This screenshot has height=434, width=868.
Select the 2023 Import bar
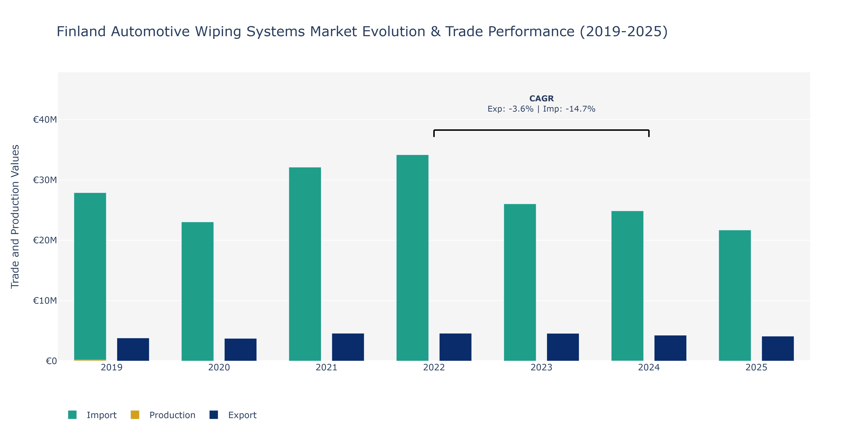(520, 282)
